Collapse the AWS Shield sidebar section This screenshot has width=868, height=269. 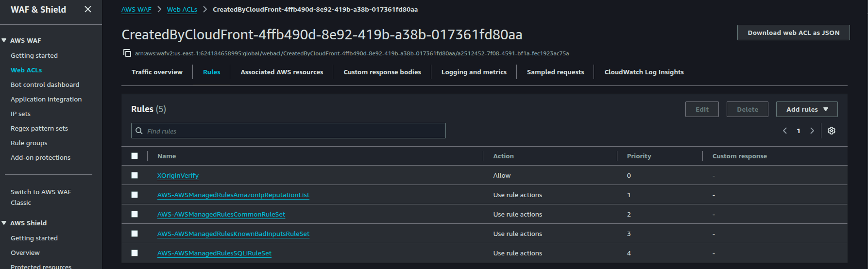[4, 223]
